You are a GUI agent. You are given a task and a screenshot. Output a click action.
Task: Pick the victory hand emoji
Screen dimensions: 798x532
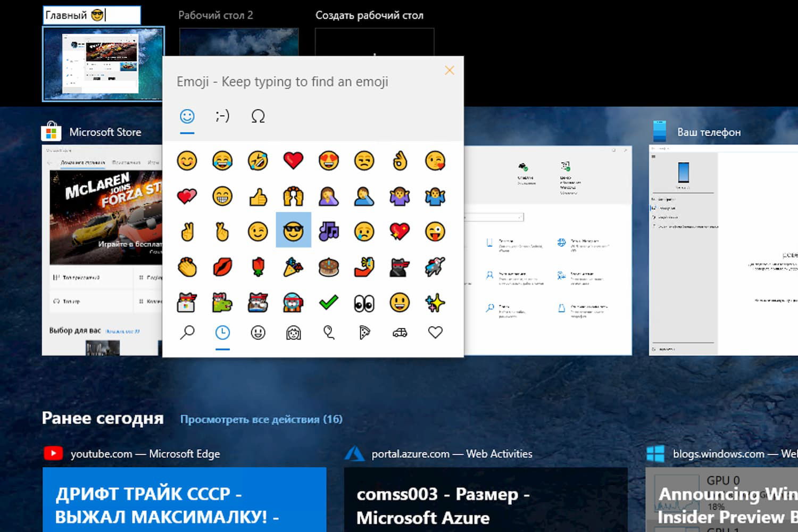[x=187, y=231]
